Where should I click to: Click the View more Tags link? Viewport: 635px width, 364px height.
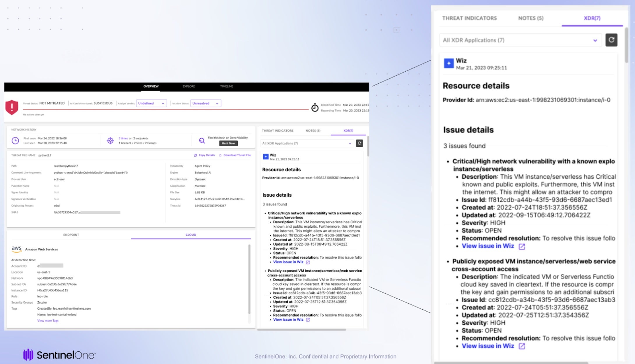coord(48,321)
